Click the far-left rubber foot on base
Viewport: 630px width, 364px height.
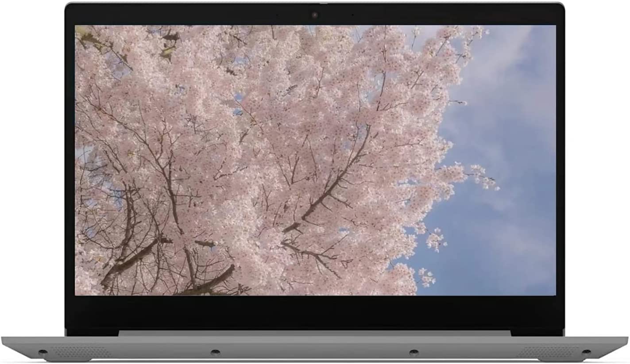click(x=43, y=352)
